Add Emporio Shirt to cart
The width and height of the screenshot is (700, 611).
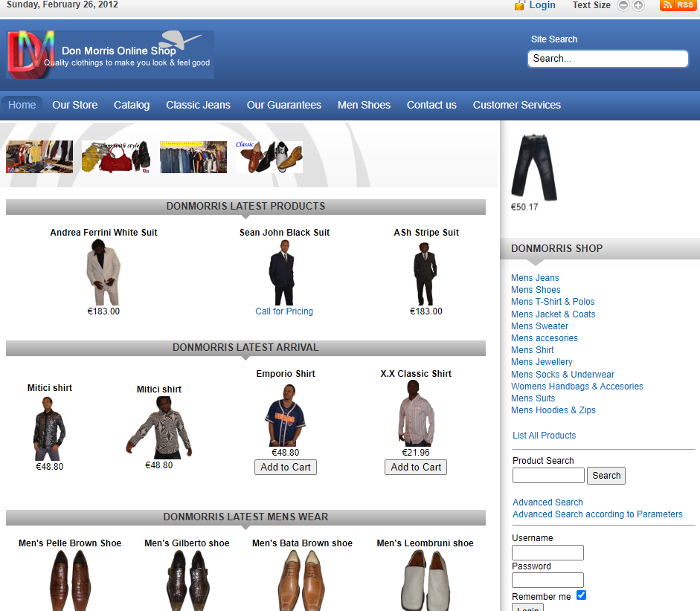(x=286, y=468)
